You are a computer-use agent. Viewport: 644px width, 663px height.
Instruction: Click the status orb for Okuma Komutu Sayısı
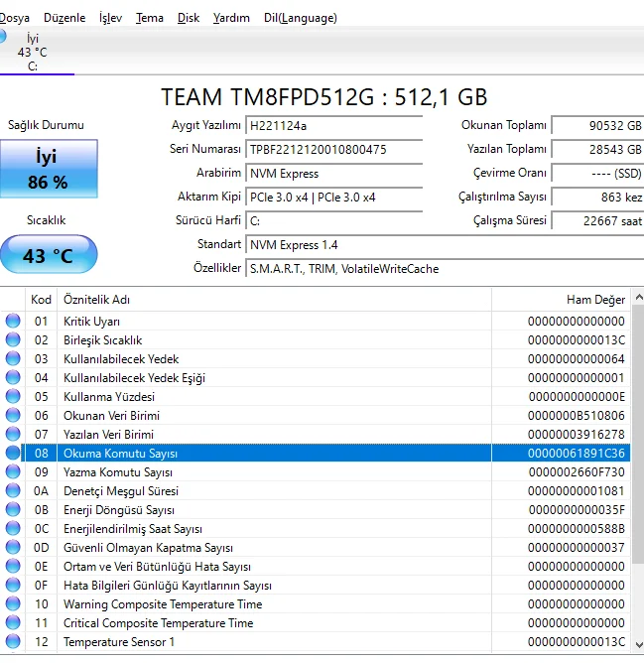point(13,453)
